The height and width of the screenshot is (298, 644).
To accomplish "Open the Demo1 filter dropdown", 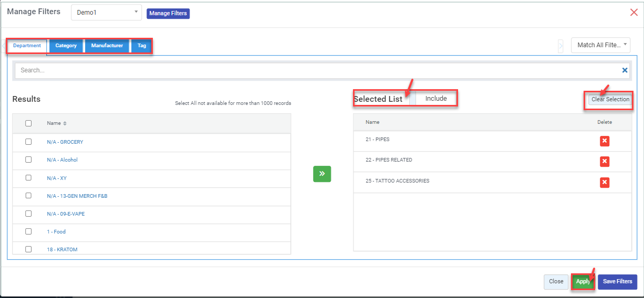I will coord(106,13).
